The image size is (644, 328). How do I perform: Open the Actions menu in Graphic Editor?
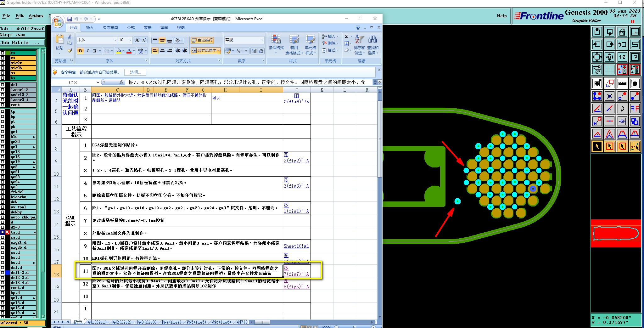coord(36,16)
